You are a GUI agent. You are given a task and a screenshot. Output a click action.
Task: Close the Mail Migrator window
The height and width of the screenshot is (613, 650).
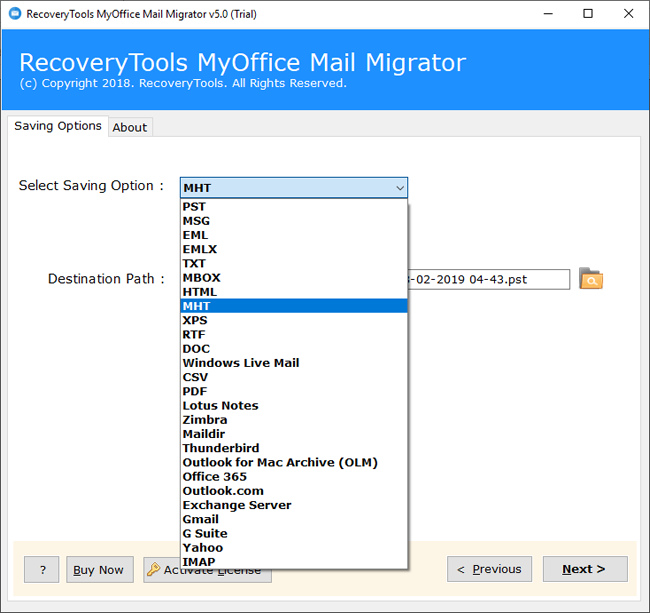[x=628, y=14]
